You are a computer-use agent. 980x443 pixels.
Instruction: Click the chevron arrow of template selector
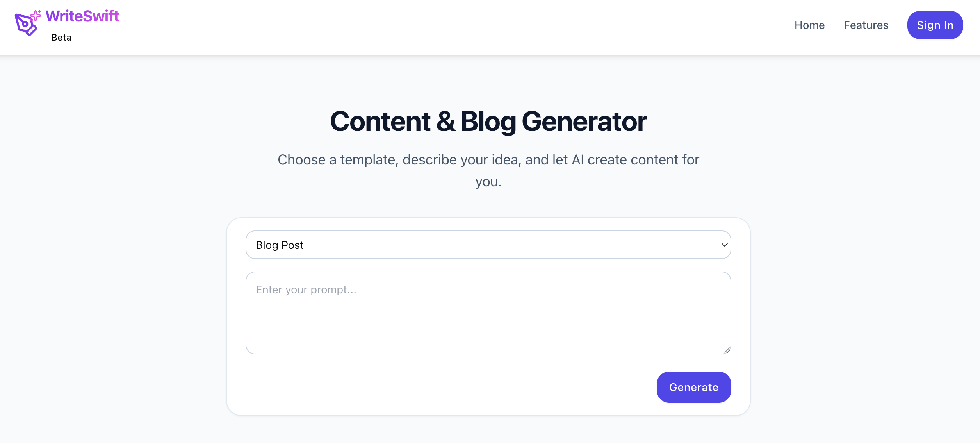tap(724, 245)
